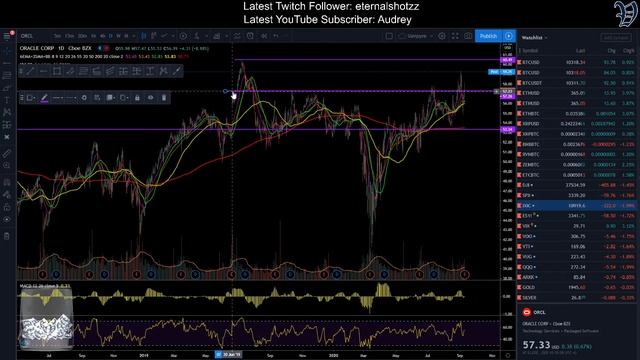This screenshot has height=360, width=640.
Task: Open line settings gear in floating toolbar
Action: pyautogui.click(x=84, y=98)
